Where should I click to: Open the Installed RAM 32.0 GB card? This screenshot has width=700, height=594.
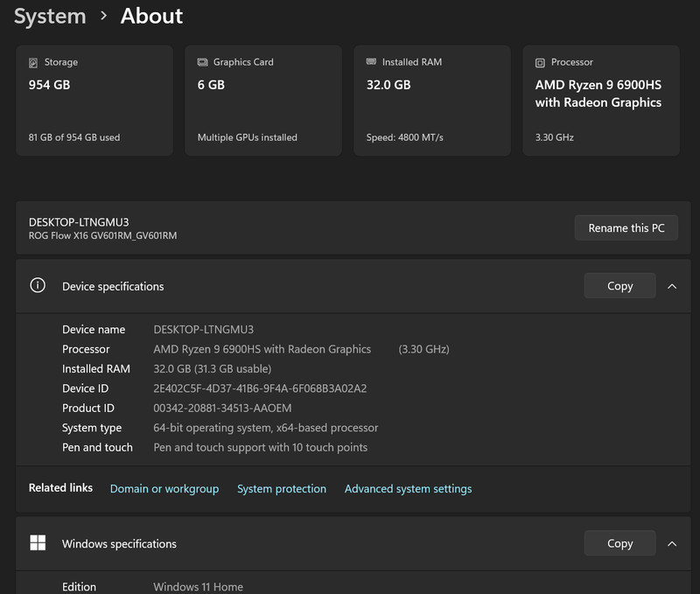(432, 101)
